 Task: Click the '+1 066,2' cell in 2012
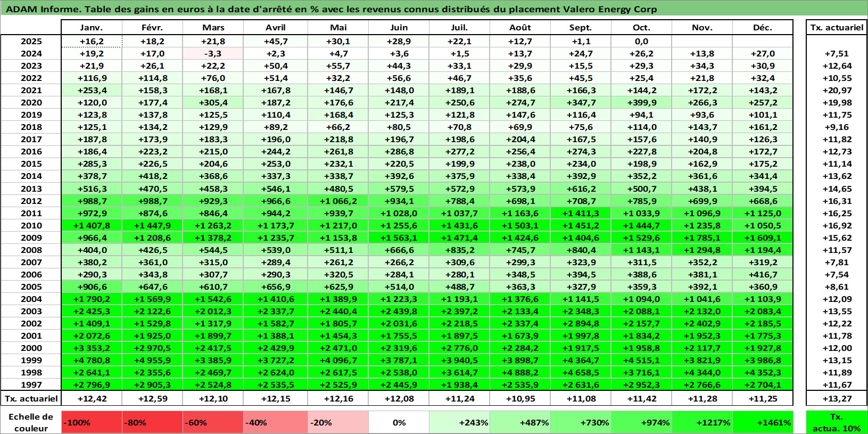(x=338, y=201)
